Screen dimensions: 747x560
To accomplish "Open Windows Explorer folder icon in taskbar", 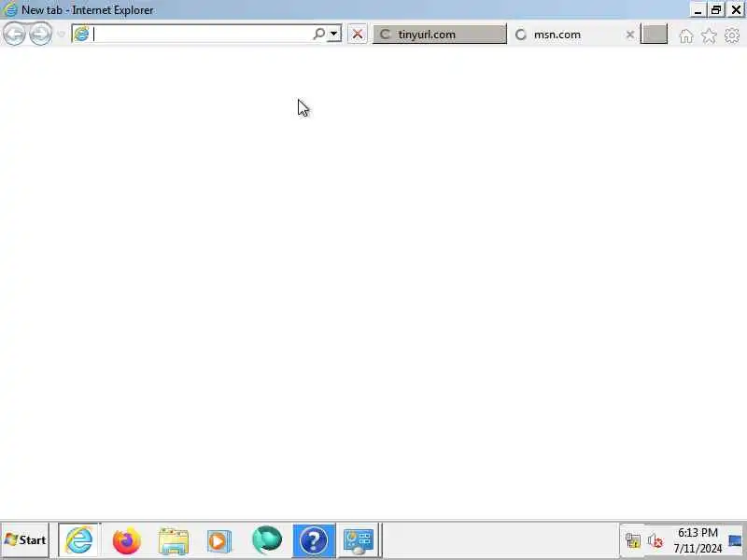I will point(174,541).
